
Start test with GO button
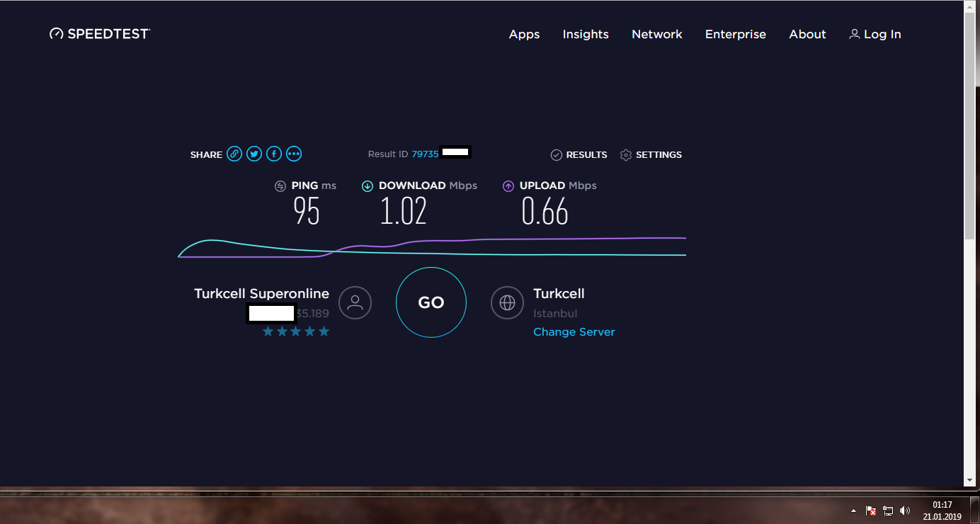click(x=431, y=302)
